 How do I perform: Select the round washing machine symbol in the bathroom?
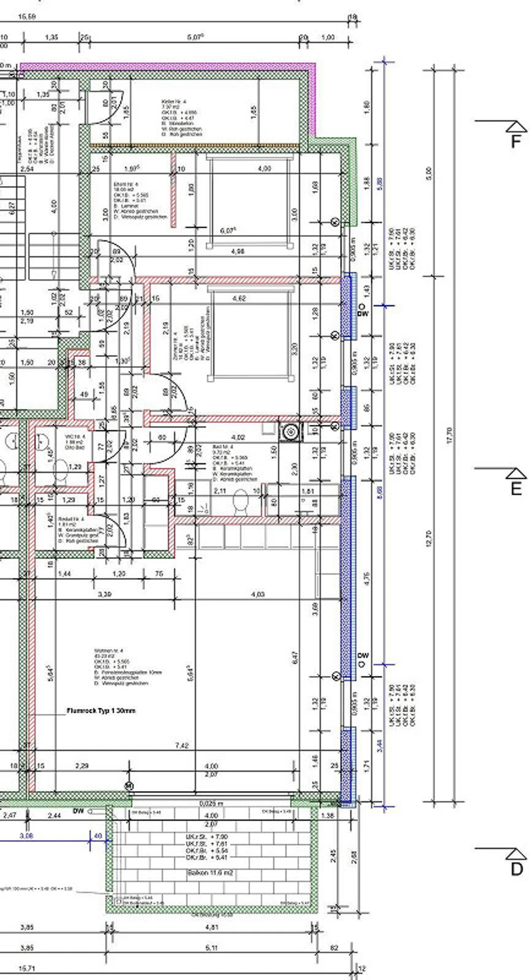click(291, 432)
